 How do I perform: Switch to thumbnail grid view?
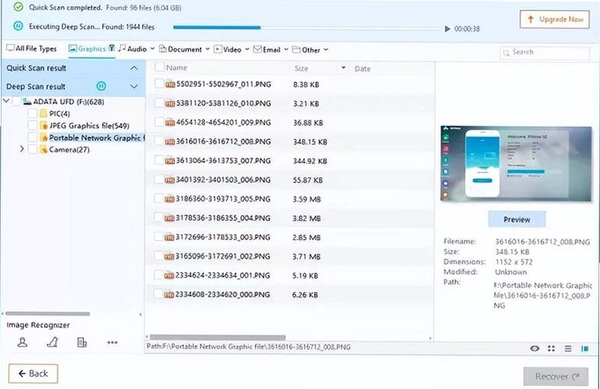click(551, 348)
